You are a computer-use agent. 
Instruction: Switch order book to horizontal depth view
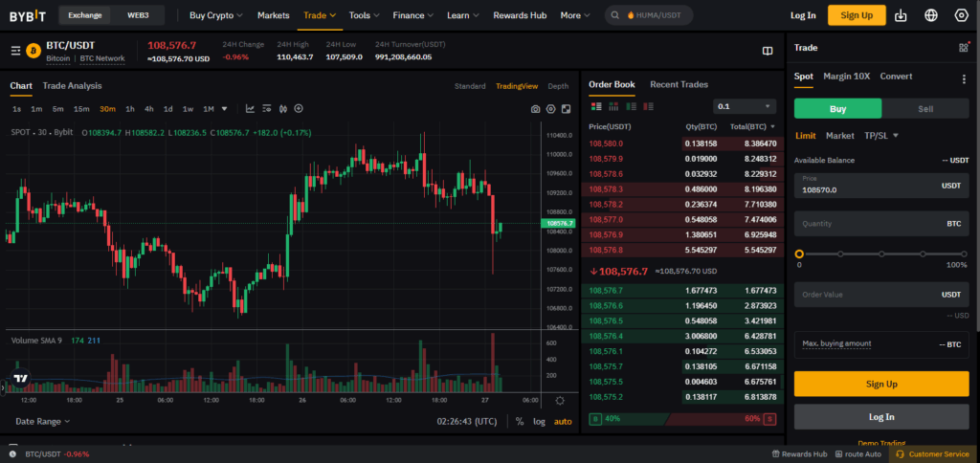[x=613, y=106]
